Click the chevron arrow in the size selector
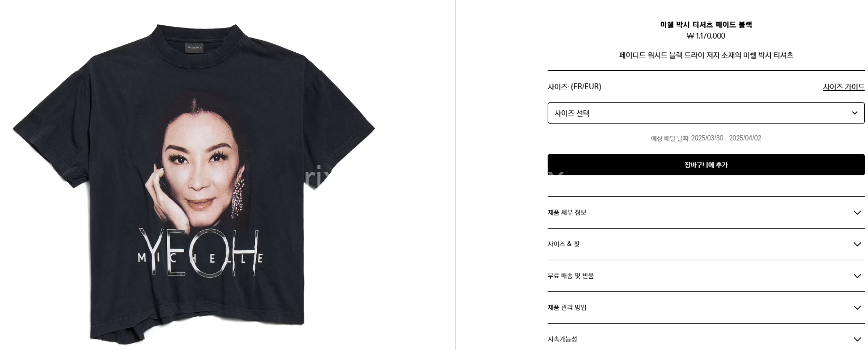The height and width of the screenshot is (350, 868). (x=855, y=113)
